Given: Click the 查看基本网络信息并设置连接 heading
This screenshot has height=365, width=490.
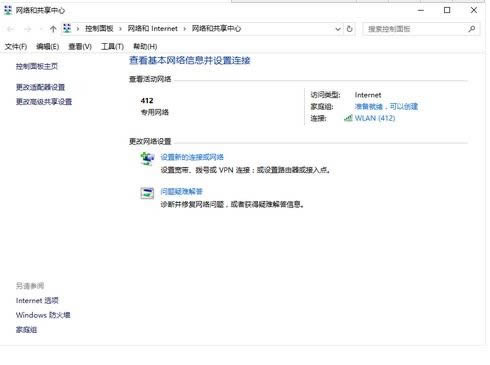Looking at the screenshot, I should [190, 60].
